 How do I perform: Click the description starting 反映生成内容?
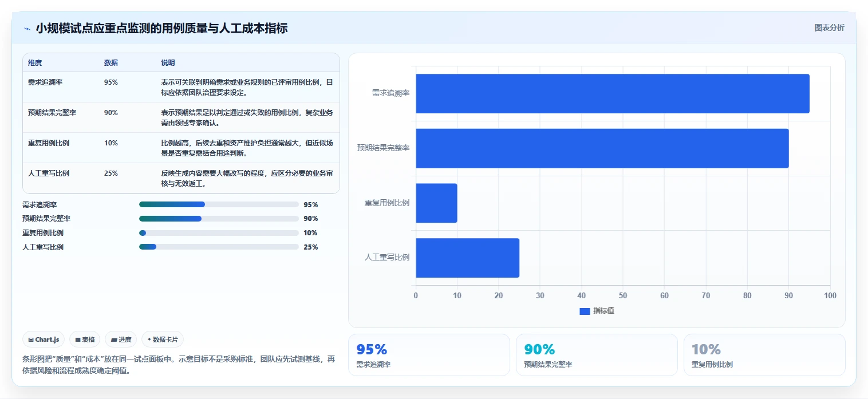[247, 178]
